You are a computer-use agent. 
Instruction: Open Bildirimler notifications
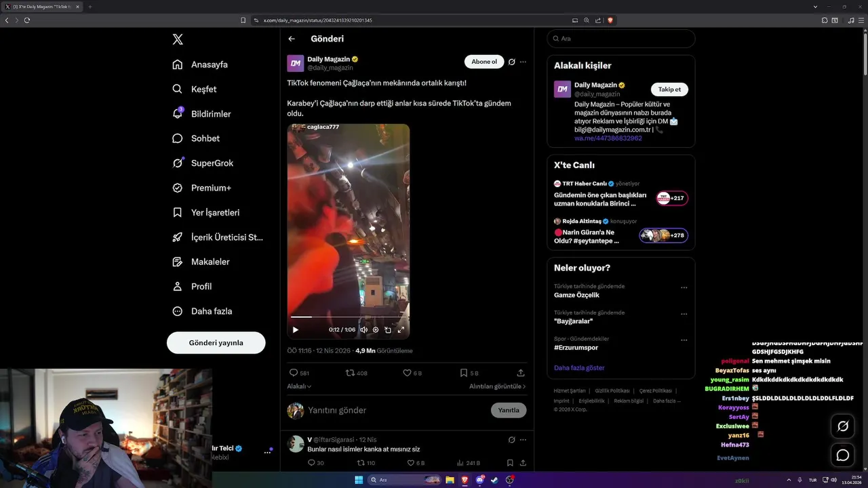click(x=201, y=114)
